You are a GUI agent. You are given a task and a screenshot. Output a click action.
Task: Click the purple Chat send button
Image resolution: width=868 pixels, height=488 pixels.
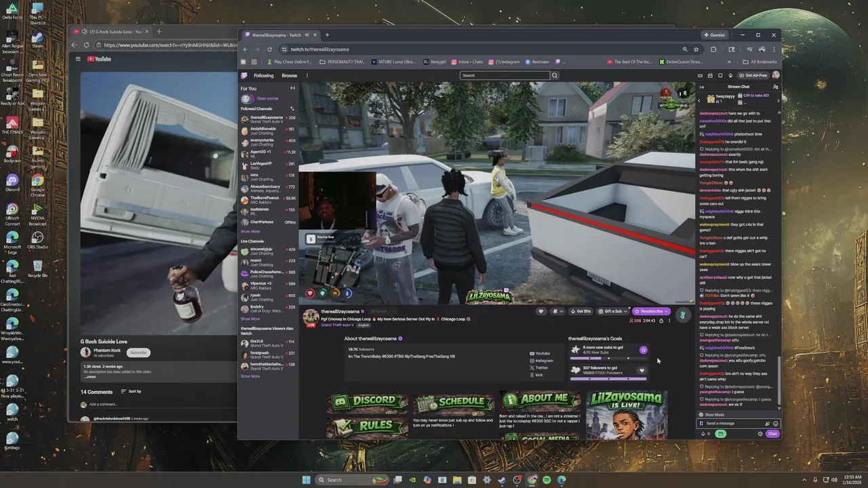[x=772, y=434]
